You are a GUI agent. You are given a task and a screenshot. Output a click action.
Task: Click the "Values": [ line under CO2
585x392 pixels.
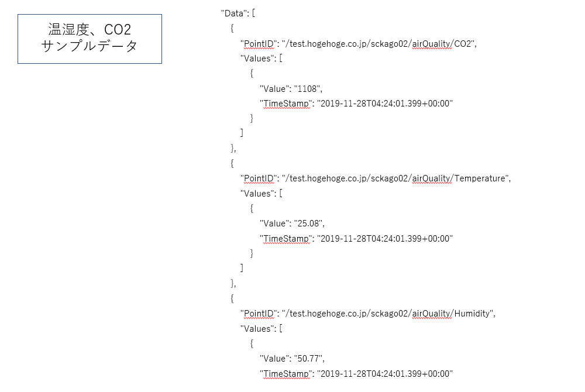261,59
